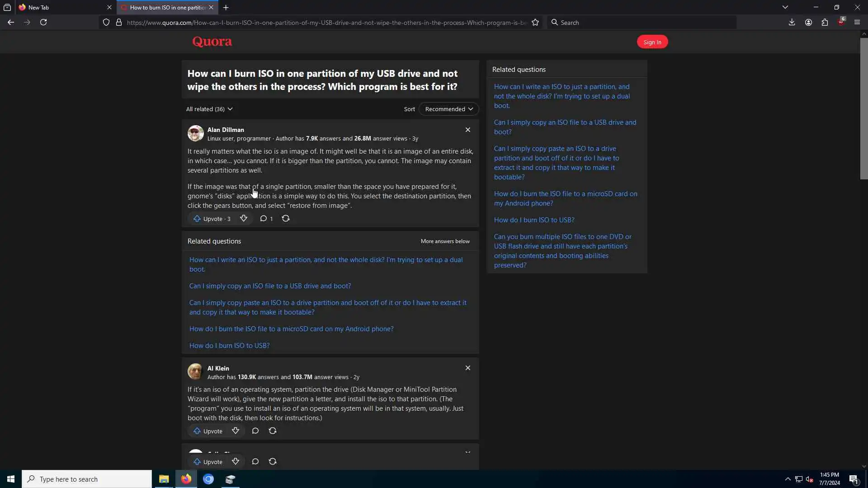Share Alan Dillman's answer
The image size is (868, 488).
pos(286,219)
